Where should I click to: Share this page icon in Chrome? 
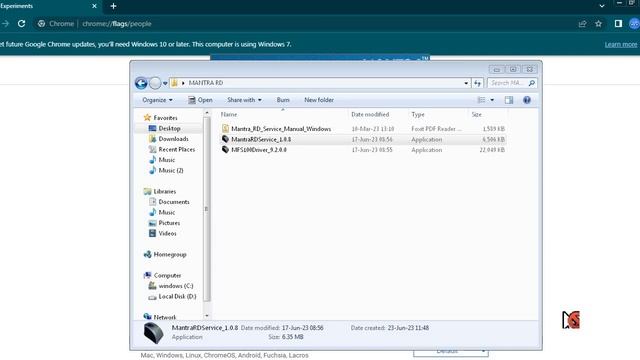[x=582, y=24]
